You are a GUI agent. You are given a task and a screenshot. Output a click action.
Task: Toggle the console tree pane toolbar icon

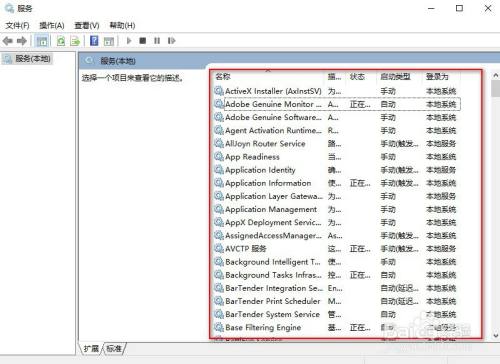coord(42,41)
